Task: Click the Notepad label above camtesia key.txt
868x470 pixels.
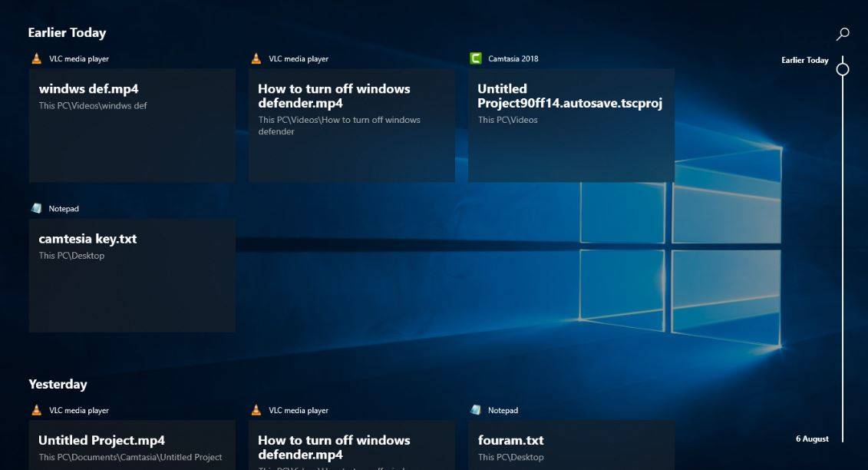Action: [x=64, y=208]
